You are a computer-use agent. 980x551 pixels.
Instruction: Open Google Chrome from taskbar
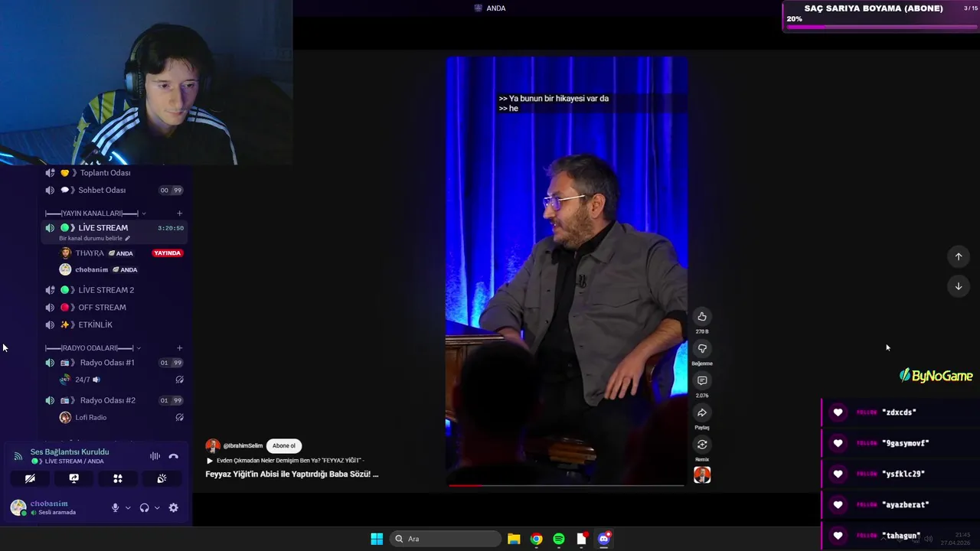click(537, 539)
